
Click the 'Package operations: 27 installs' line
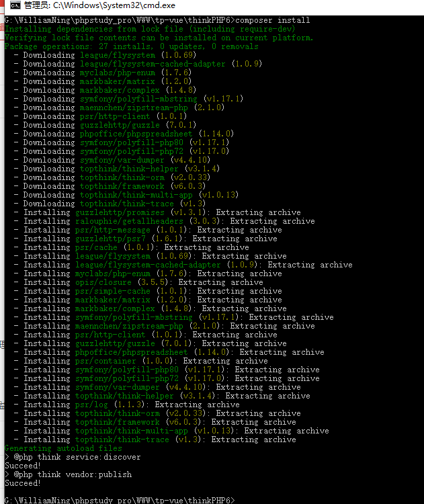pyautogui.click(x=132, y=46)
